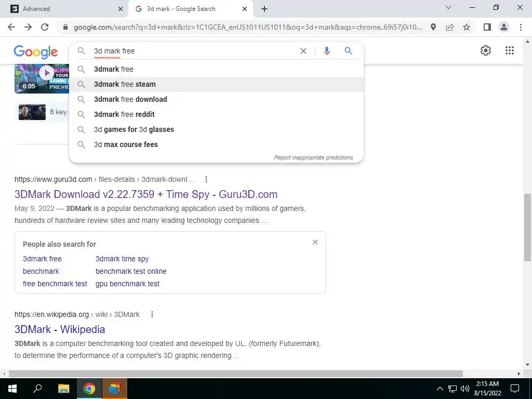Go to Google home via logo
The height and width of the screenshot is (399, 532).
point(36,52)
